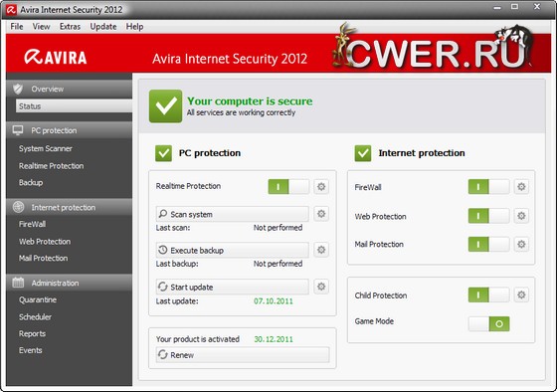This screenshot has width=557, height=392.
Task: Click the Administration calendar icon in sidebar
Action: [x=18, y=283]
